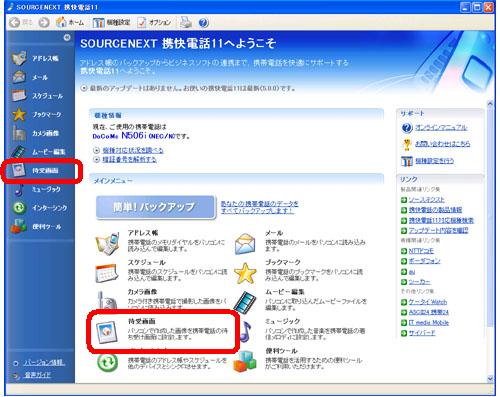Open オプション in the toolbar
500x397 pixels.
pos(154,23)
